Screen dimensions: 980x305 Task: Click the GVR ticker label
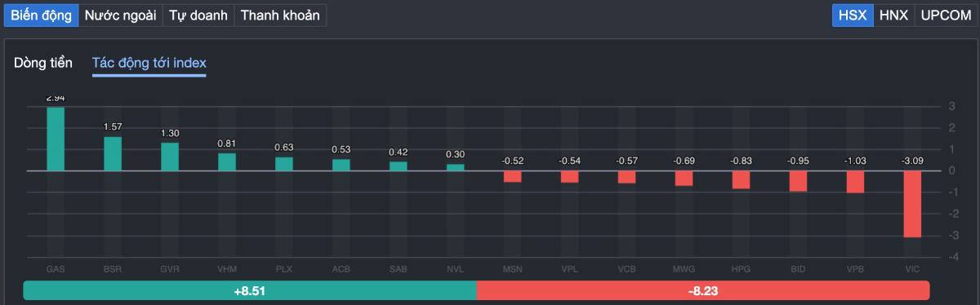click(x=170, y=268)
